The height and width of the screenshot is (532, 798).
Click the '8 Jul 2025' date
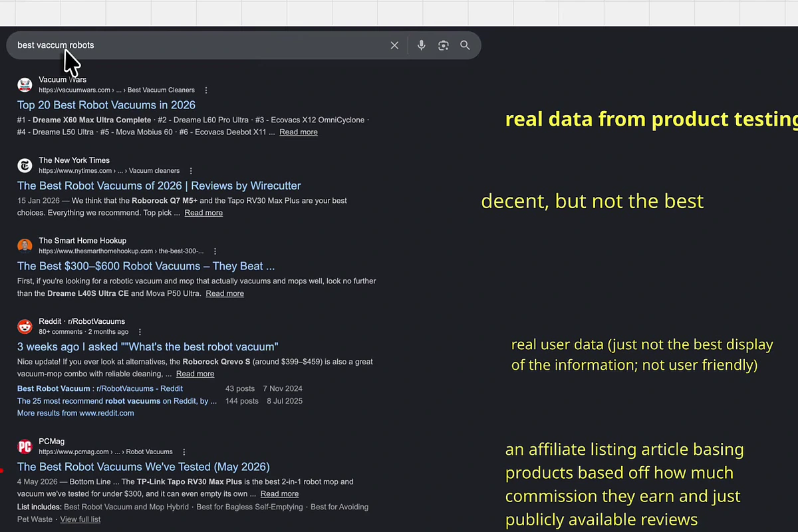285,401
